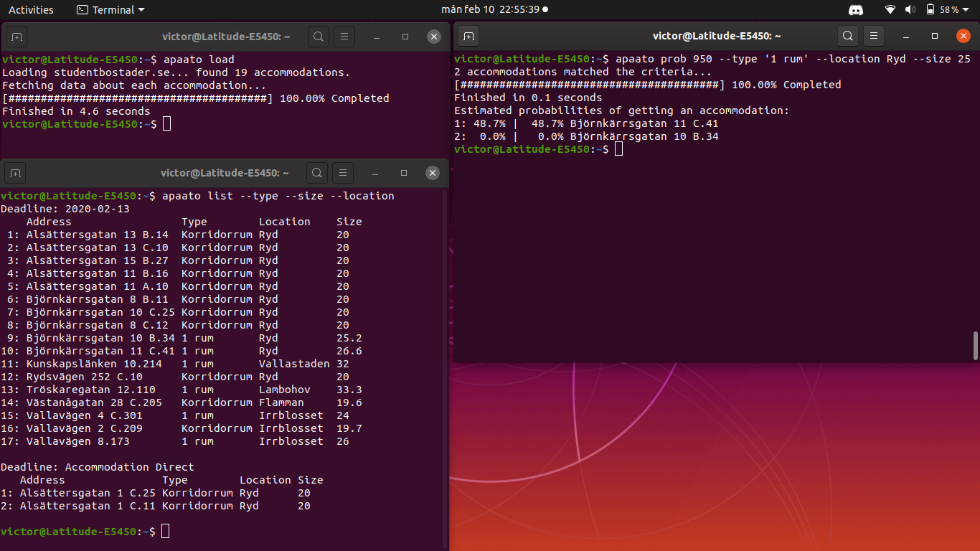Open hamburger menu in apaato load terminal
Image resolution: width=980 pixels, height=551 pixels.
pos(344,37)
